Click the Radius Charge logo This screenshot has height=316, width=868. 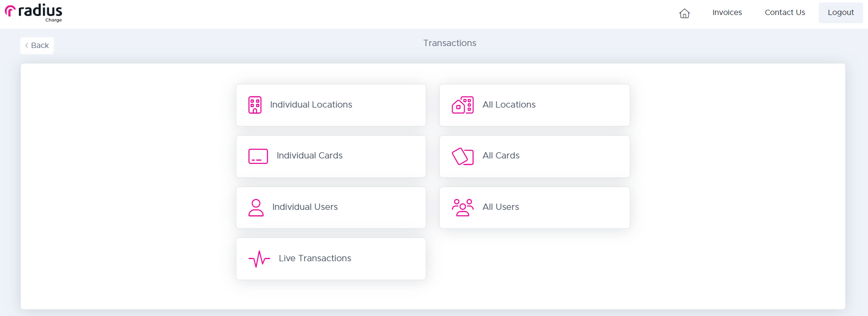click(x=33, y=13)
